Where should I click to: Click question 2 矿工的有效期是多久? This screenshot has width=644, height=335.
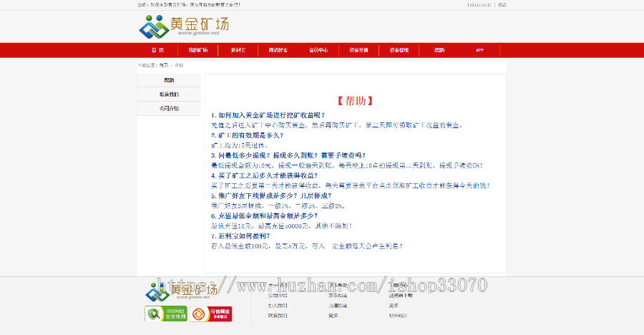(x=248, y=135)
